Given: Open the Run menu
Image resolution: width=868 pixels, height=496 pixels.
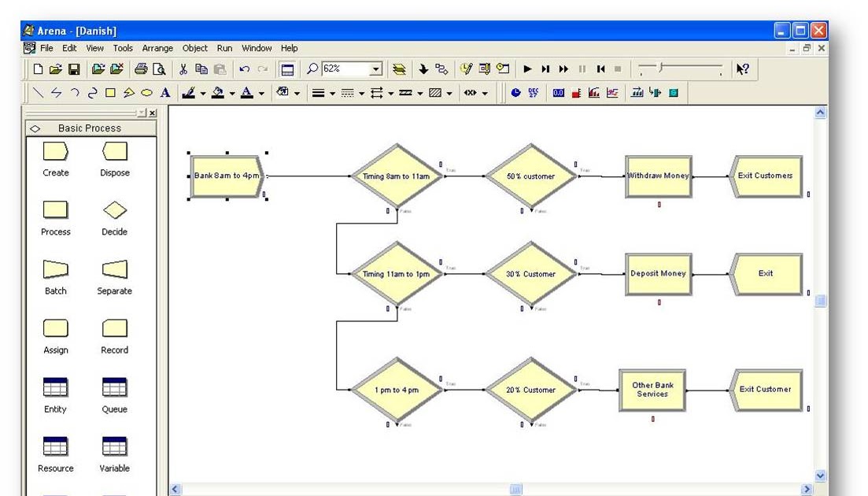Looking at the screenshot, I should click(224, 48).
